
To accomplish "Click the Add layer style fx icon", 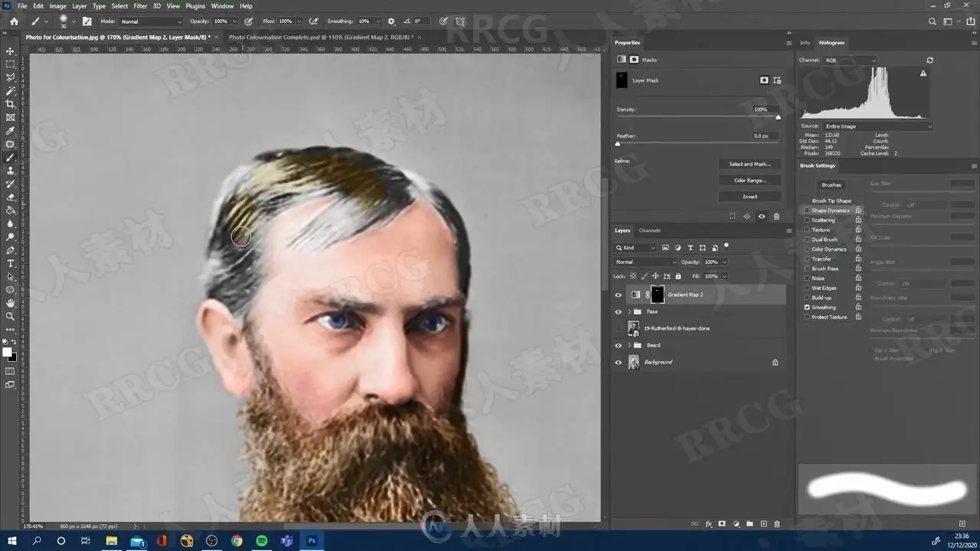I will (x=709, y=524).
